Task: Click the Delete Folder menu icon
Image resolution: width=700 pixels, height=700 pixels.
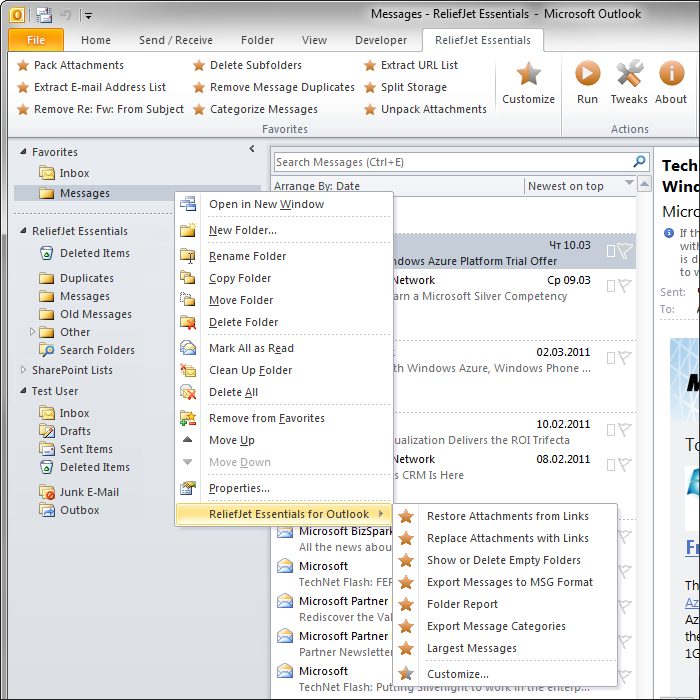Action: click(x=188, y=322)
